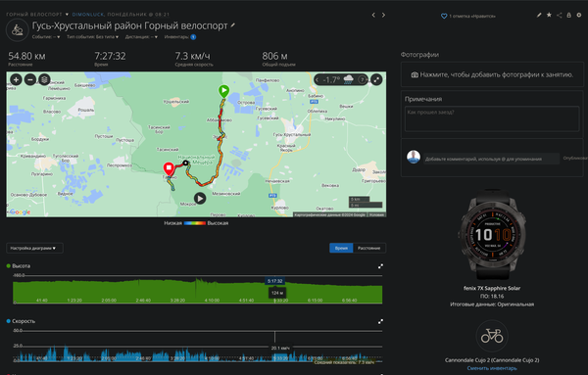The width and height of the screenshot is (588, 375).
Task: Open the DIMONLUCK profile link
Action: 88,15
